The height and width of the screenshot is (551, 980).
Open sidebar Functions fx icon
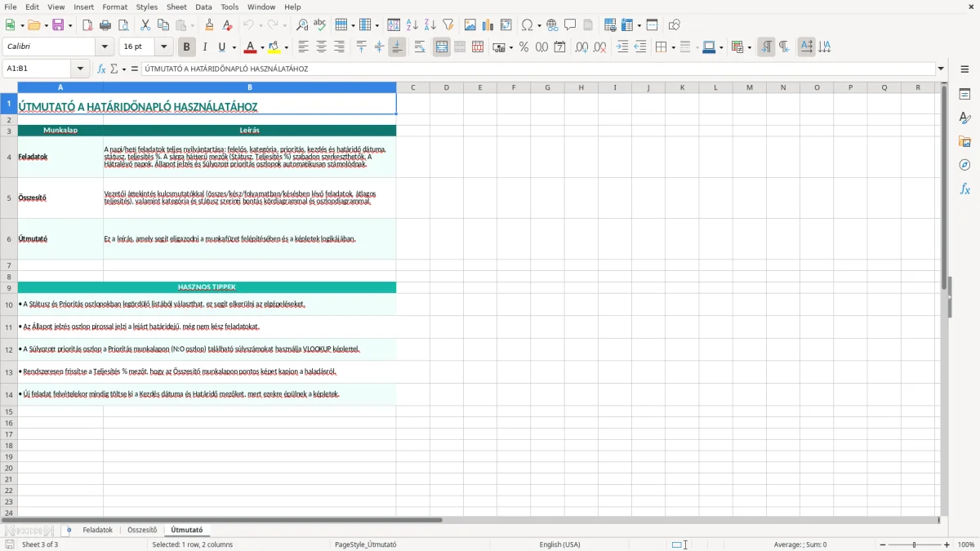[x=964, y=189]
